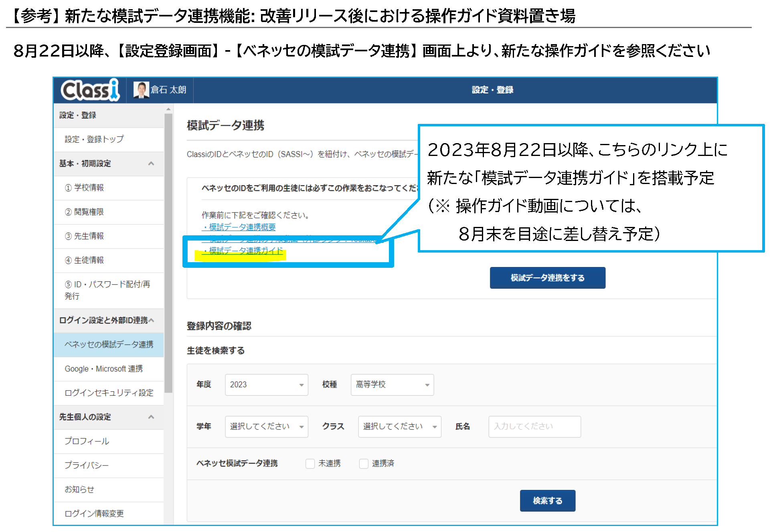Open the 学年 selection dropdown

coord(266,427)
